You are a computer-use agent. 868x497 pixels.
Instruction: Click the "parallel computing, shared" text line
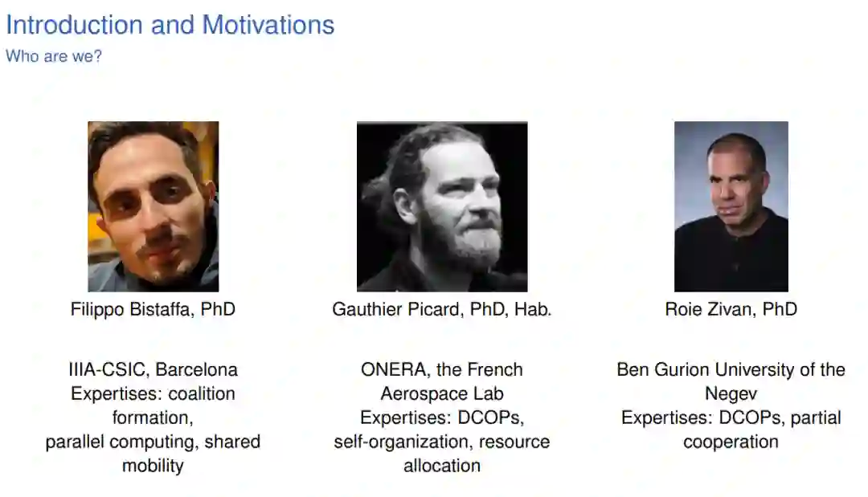[153, 442]
